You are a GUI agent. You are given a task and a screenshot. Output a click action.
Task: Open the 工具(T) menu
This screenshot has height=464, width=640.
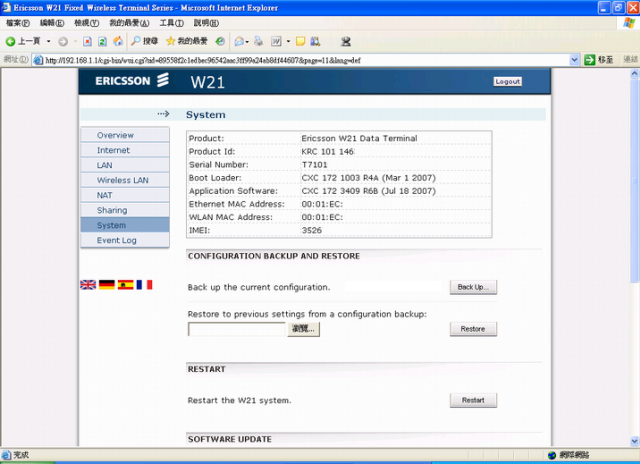pos(171,23)
